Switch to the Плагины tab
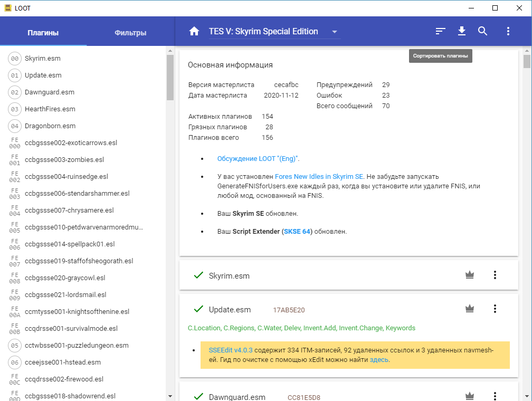The width and height of the screenshot is (532, 401). click(43, 33)
